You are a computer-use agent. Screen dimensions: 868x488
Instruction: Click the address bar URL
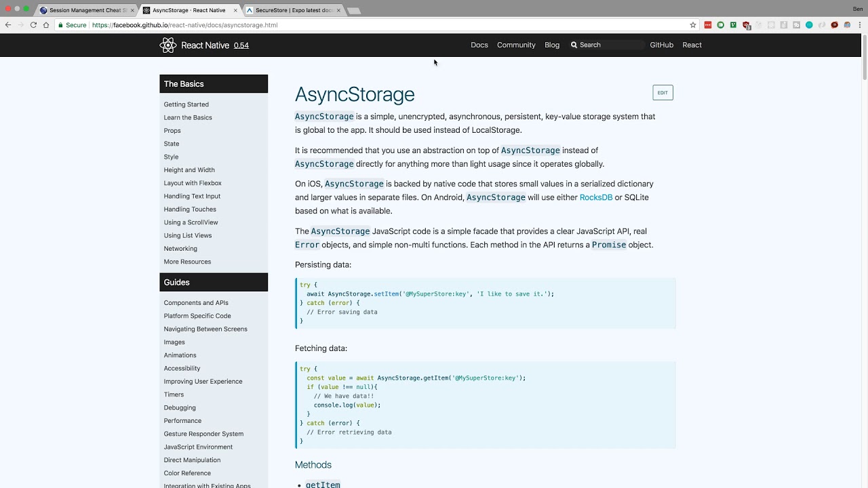click(x=185, y=25)
